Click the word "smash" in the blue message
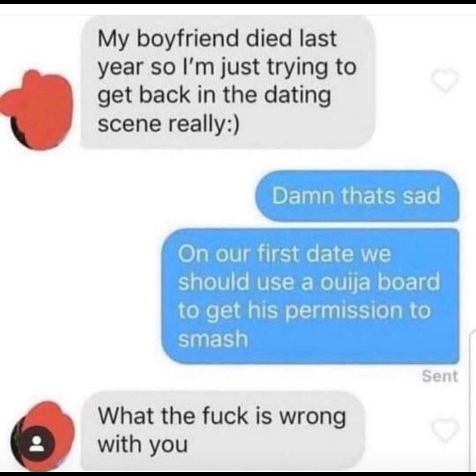This screenshot has height=476, width=476. [213, 338]
